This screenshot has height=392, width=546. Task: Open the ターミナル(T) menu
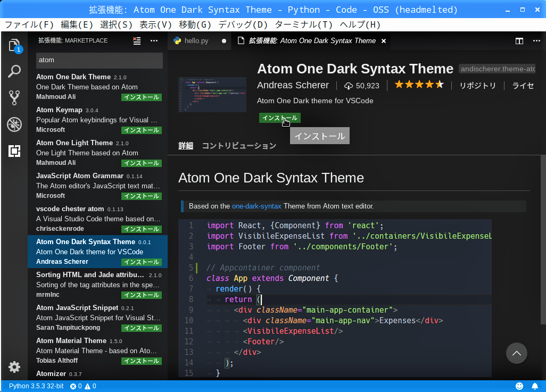[x=304, y=24]
